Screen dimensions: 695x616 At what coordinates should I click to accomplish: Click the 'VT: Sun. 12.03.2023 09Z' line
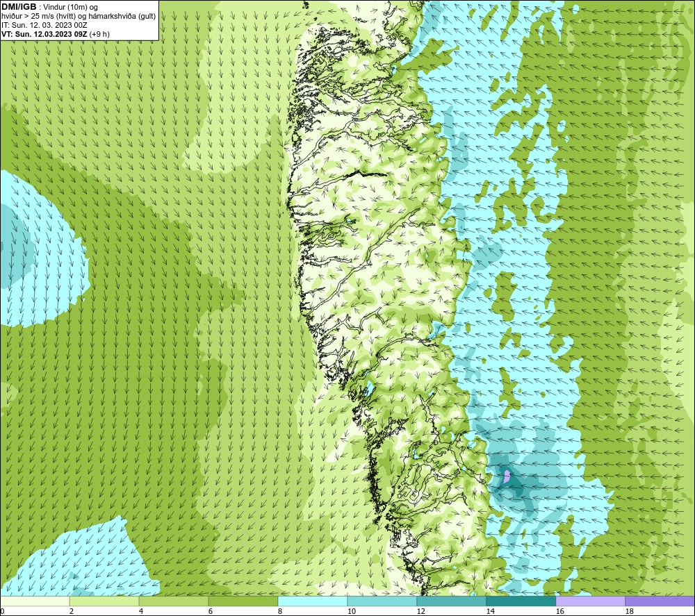point(44,34)
